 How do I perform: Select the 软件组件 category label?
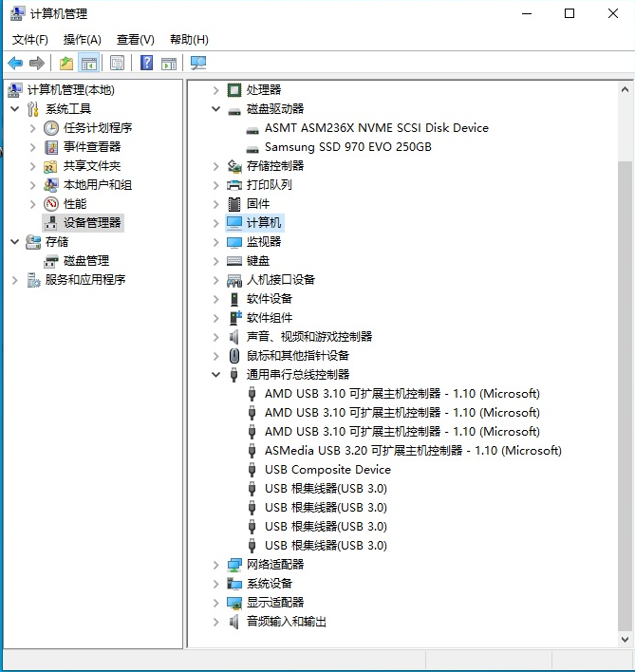point(270,318)
